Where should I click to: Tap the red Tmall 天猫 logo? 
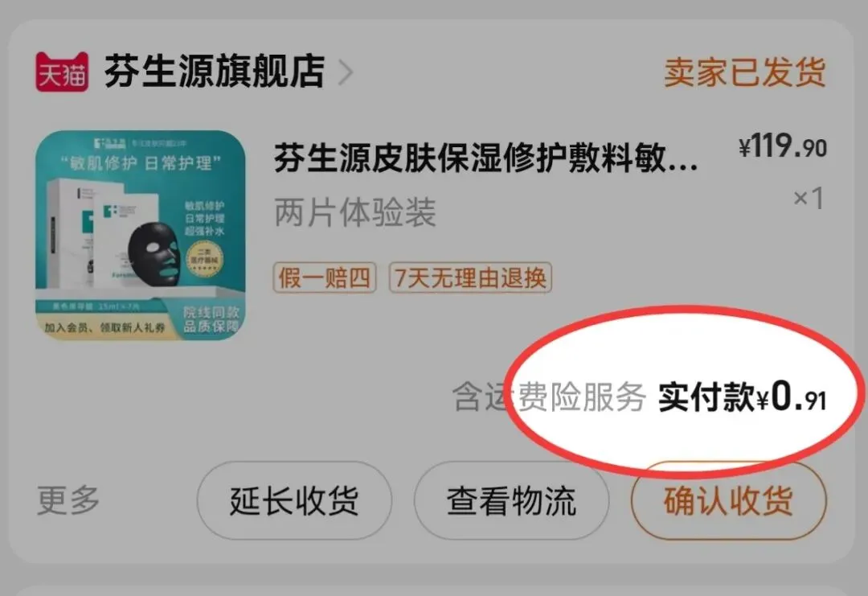tap(62, 72)
